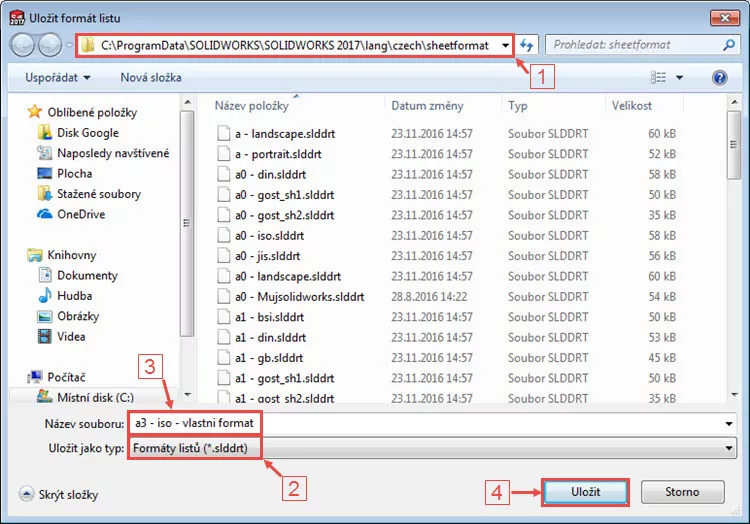The image size is (750, 524).
Task: Open the Help question mark icon
Action: point(719,77)
